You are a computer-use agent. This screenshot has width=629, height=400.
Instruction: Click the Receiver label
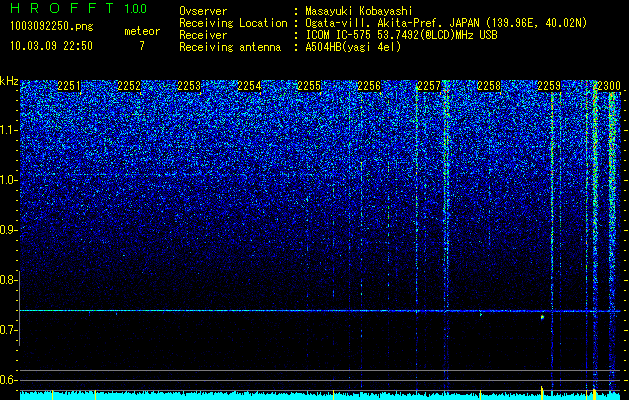203,35
